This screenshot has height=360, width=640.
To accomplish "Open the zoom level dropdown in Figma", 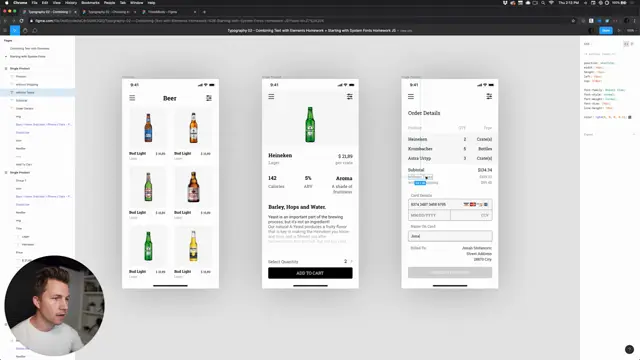I will (x=631, y=31).
